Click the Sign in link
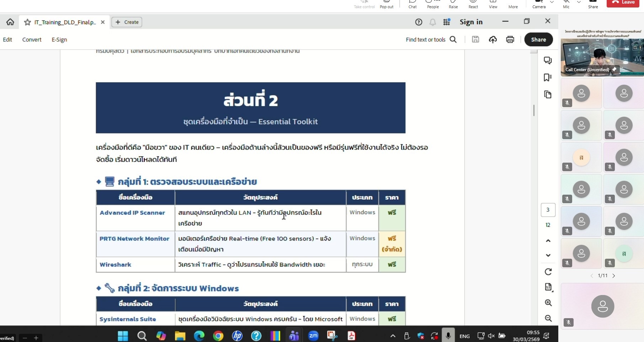The width and height of the screenshot is (644, 342). pos(471,22)
